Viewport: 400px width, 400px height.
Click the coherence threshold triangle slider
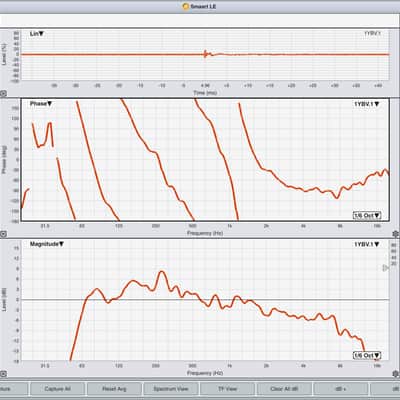coord(385,268)
